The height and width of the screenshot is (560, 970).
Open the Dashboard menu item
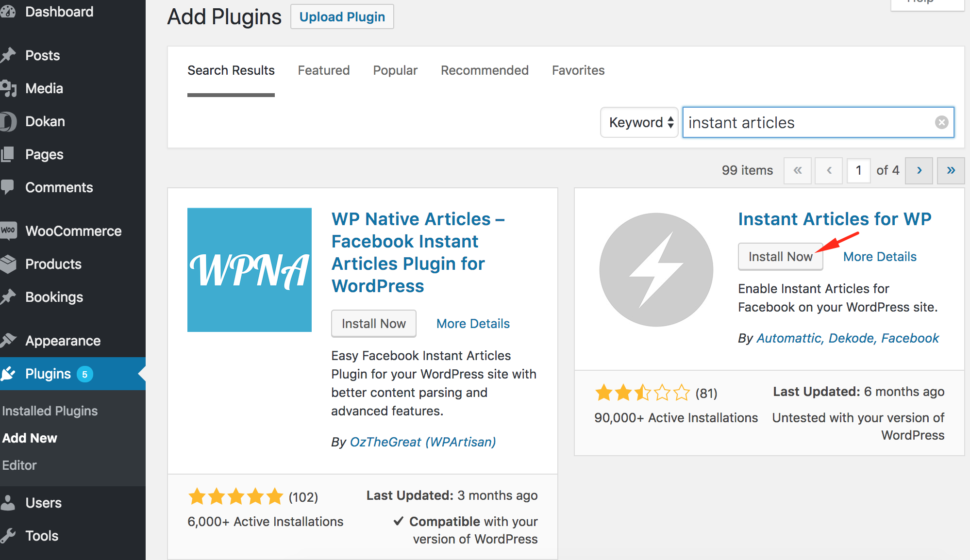pyautogui.click(x=73, y=12)
